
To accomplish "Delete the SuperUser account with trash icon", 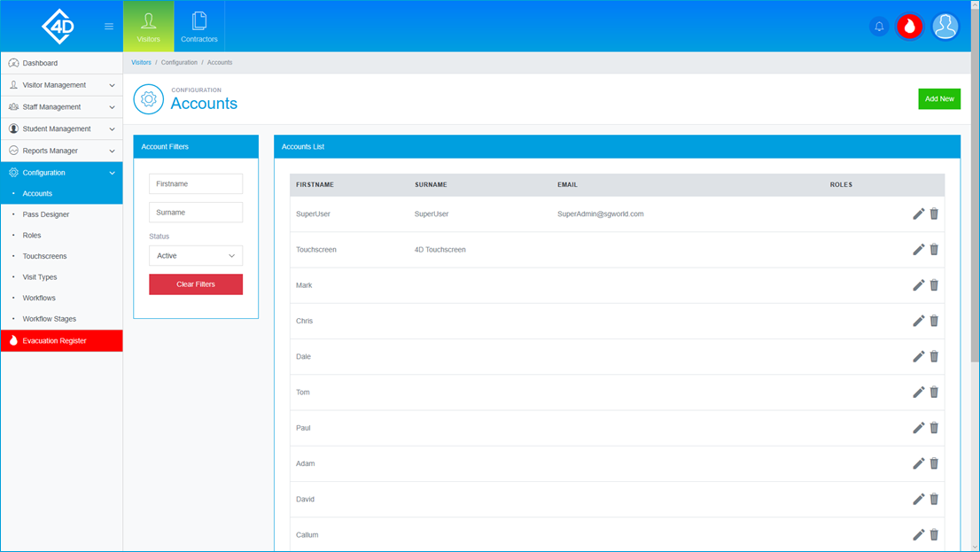I will (x=934, y=214).
